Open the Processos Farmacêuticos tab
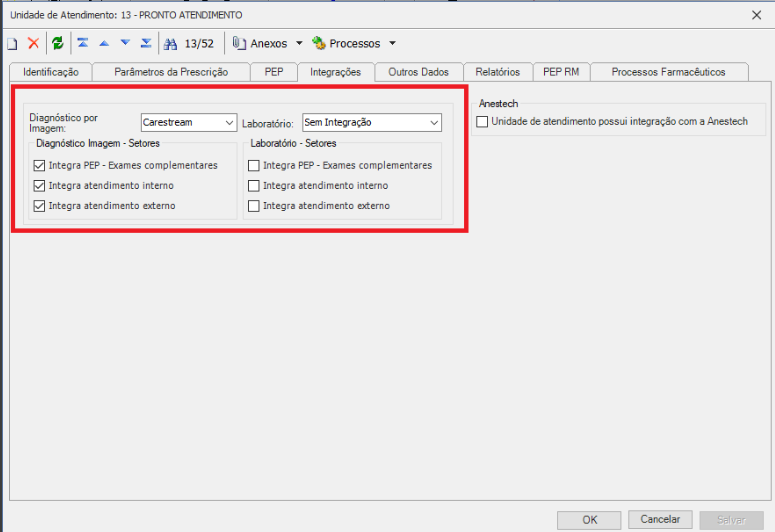This screenshot has height=532, width=775. tap(669, 72)
